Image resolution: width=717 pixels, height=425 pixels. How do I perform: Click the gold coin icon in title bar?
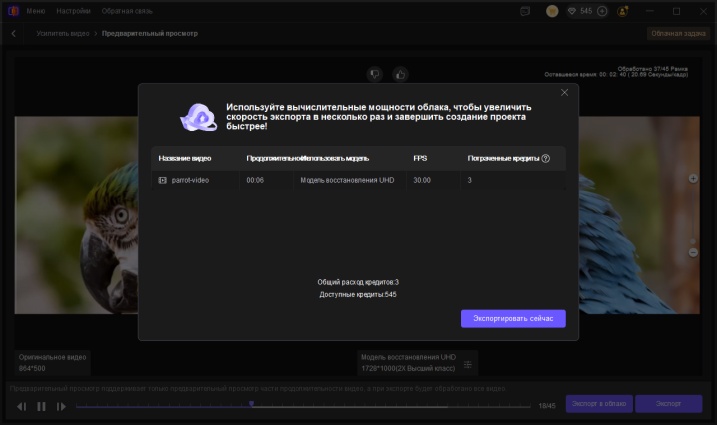pyautogui.click(x=552, y=11)
